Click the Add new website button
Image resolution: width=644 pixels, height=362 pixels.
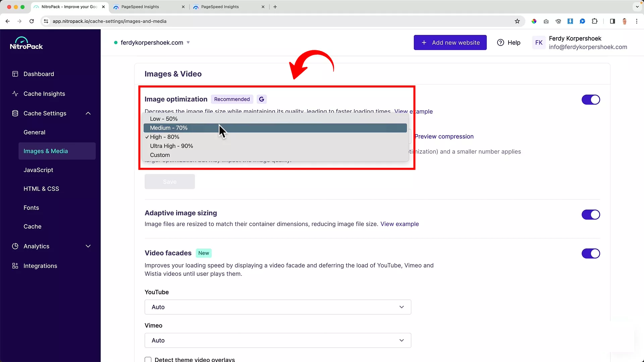click(450, 43)
